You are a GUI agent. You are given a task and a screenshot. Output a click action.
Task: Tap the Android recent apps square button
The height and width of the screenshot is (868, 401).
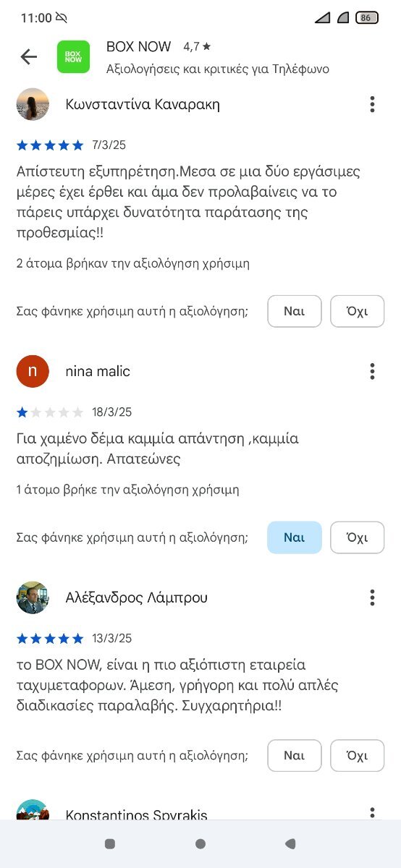(110, 843)
